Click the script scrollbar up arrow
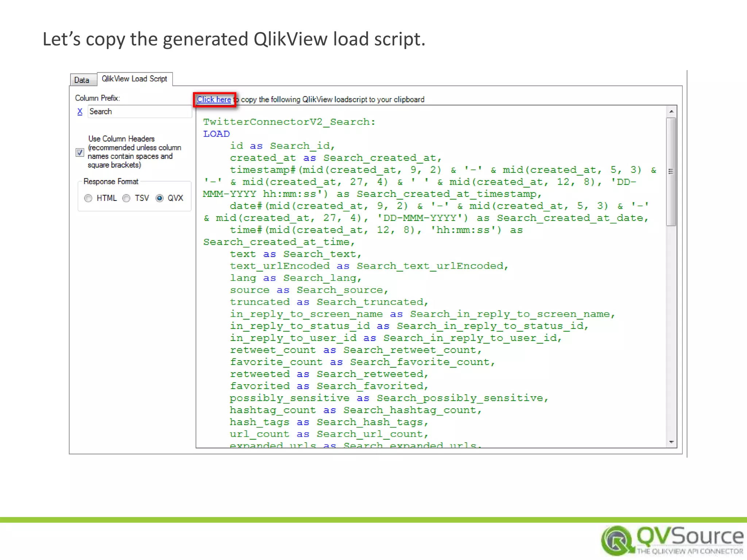The width and height of the screenshot is (747, 560). point(671,111)
